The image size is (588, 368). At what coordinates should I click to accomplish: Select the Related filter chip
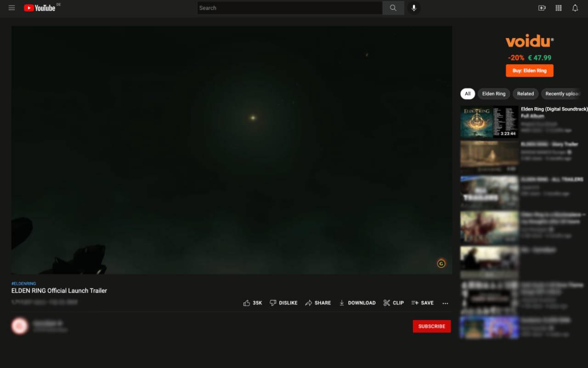[x=526, y=94]
